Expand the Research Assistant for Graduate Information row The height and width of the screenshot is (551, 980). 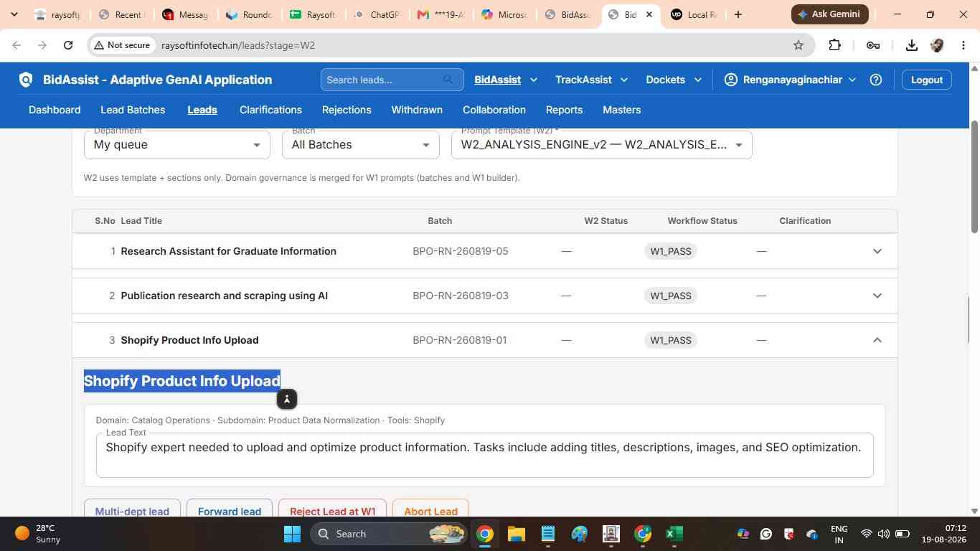tap(877, 251)
